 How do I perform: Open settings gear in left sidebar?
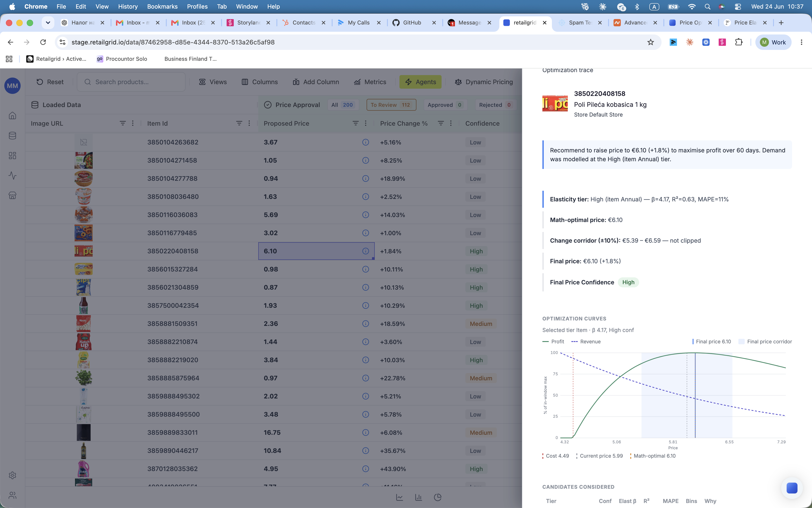pos(12,475)
